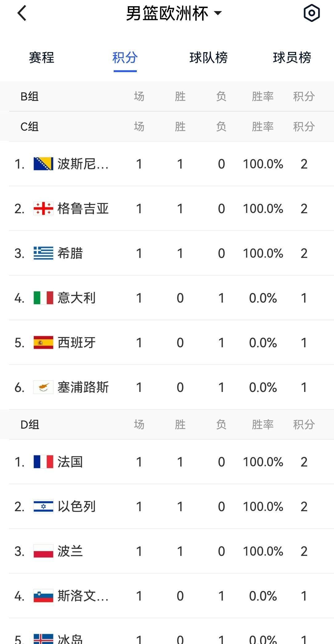
Task: Click the Georgia flag icon
Action: pos(43,209)
